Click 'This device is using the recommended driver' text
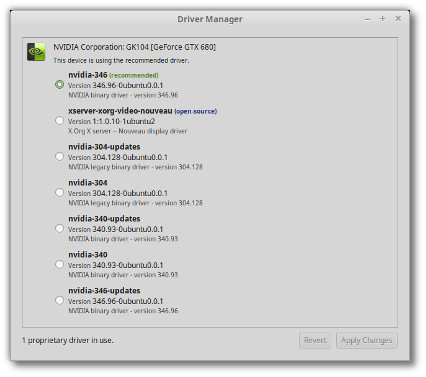 click(x=121, y=61)
